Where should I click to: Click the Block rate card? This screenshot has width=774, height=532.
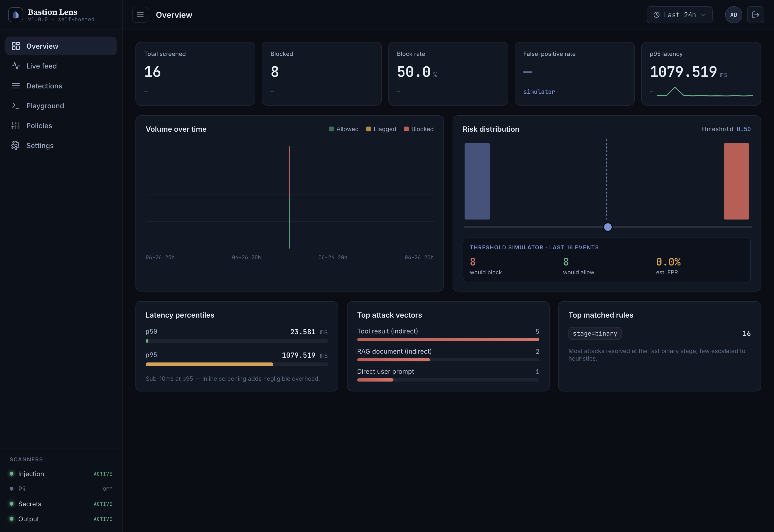point(448,74)
